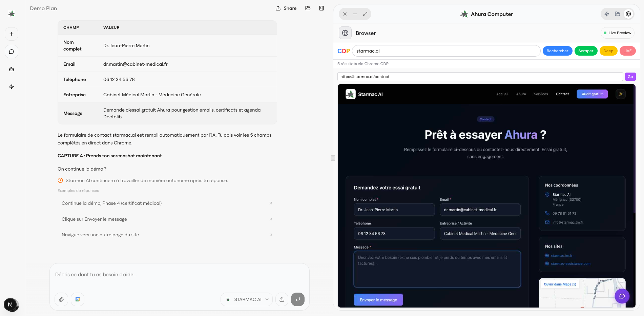Start a new chat with plus icon
644x316 pixels.
pos(12,34)
